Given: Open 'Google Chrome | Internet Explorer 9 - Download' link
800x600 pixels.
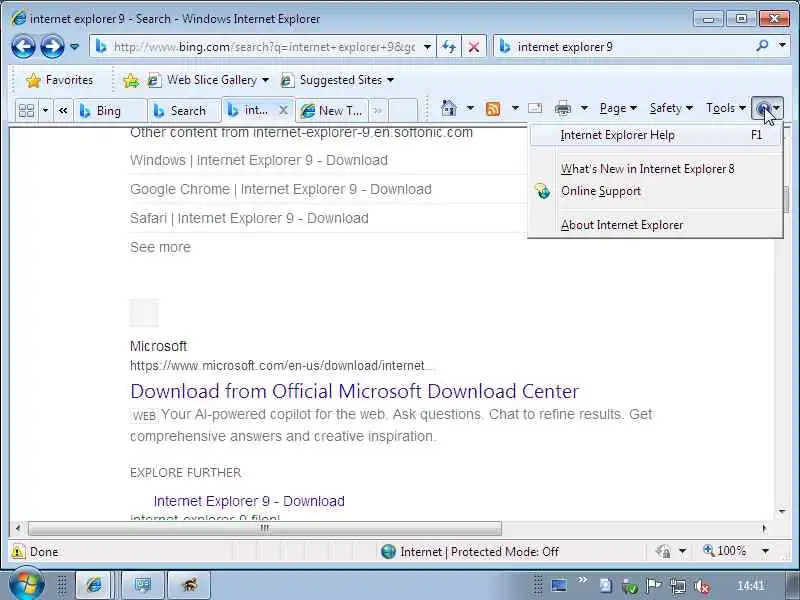Looking at the screenshot, I should pyautogui.click(x=281, y=189).
